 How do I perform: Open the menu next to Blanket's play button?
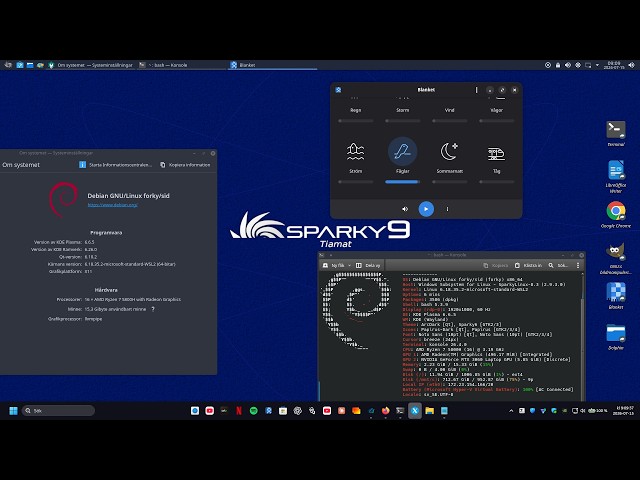tap(447, 209)
